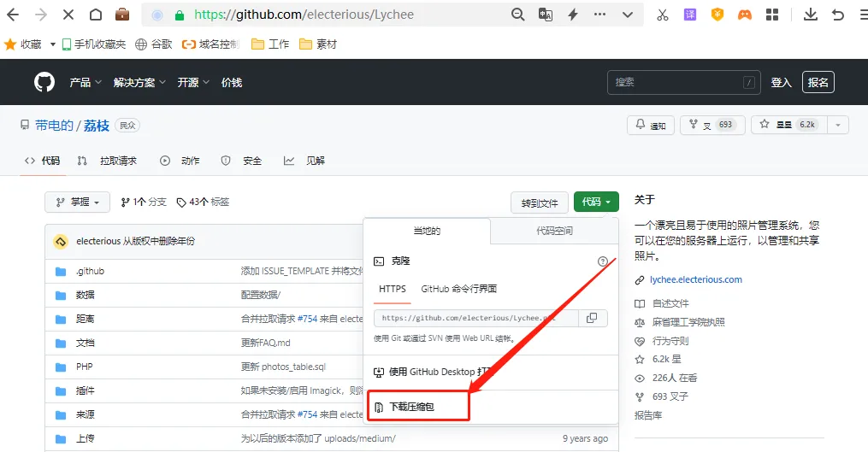Open the briefcase icon in the toolbar
Viewport: 868px width, 452px height.
(122, 15)
